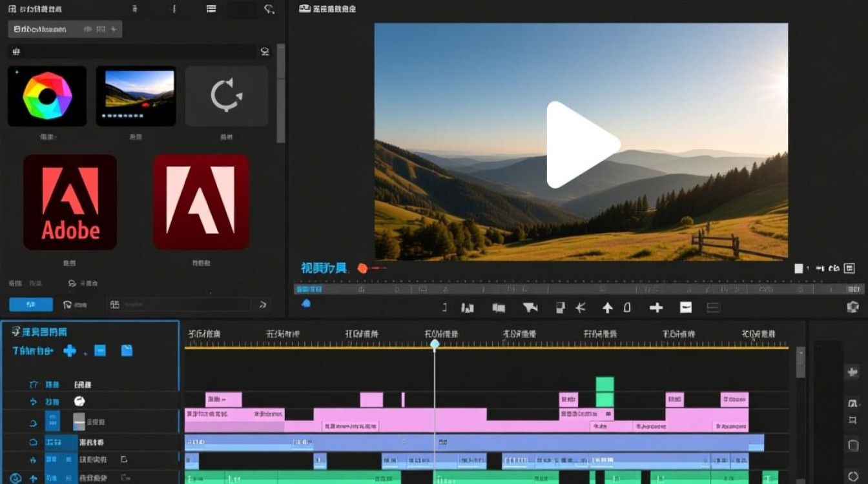
Task: Click the white plus icon in preview toolbar
Action: [x=656, y=308]
